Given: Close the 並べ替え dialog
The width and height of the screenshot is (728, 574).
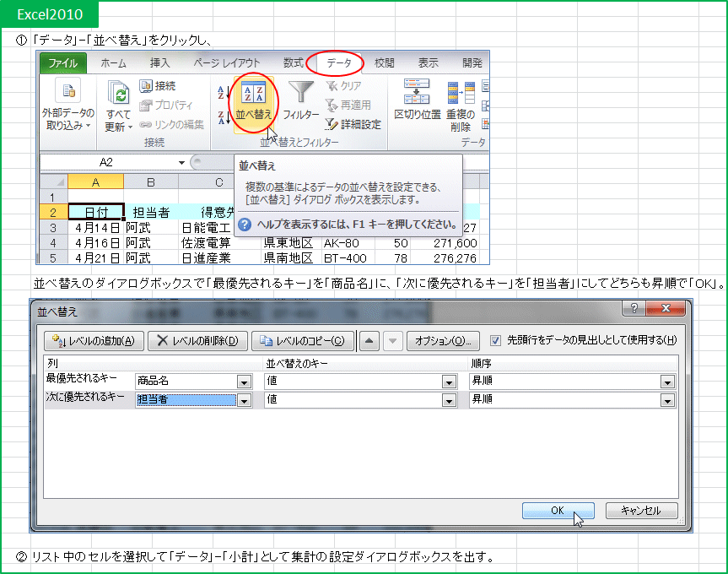Looking at the screenshot, I should click(x=666, y=308).
